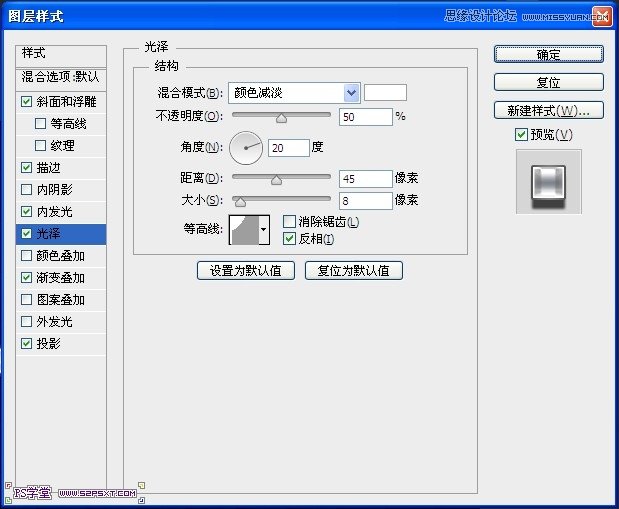Toggle the 描边 checkbox
The height and width of the screenshot is (509, 619).
point(26,168)
